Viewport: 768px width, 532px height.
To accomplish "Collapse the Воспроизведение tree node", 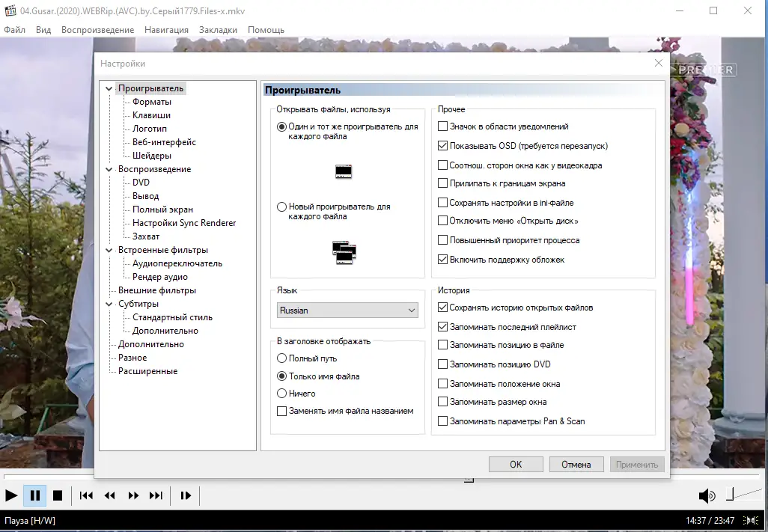I will tap(109, 169).
